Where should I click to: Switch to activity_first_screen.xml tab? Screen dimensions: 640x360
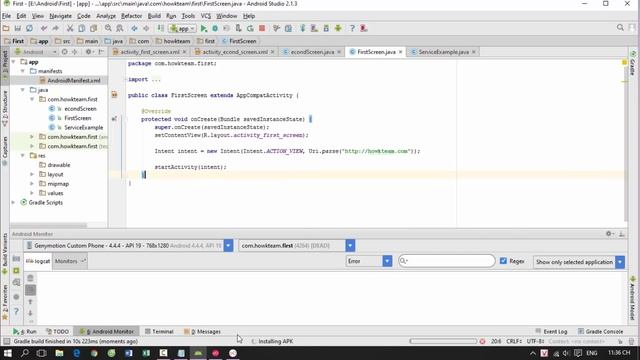(149, 52)
